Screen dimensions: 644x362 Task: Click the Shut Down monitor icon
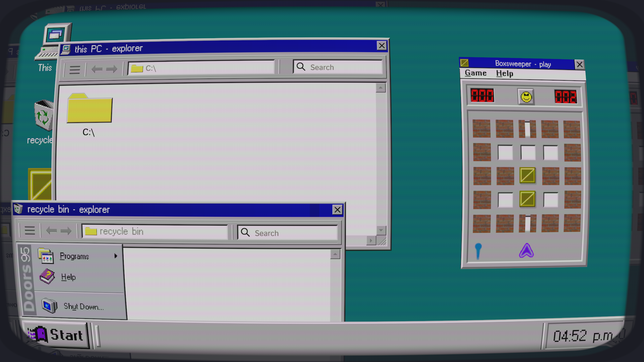pyautogui.click(x=50, y=306)
